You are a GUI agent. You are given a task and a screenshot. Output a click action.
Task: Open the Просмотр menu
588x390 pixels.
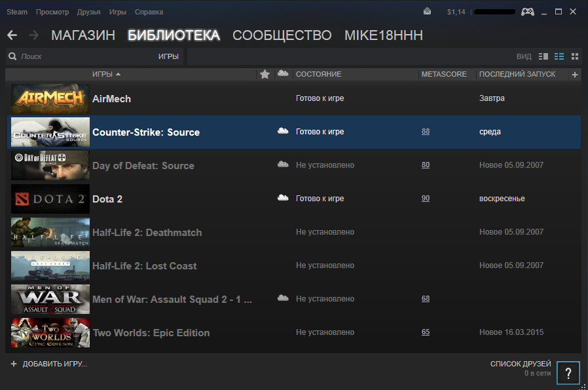tap(52, 12)
